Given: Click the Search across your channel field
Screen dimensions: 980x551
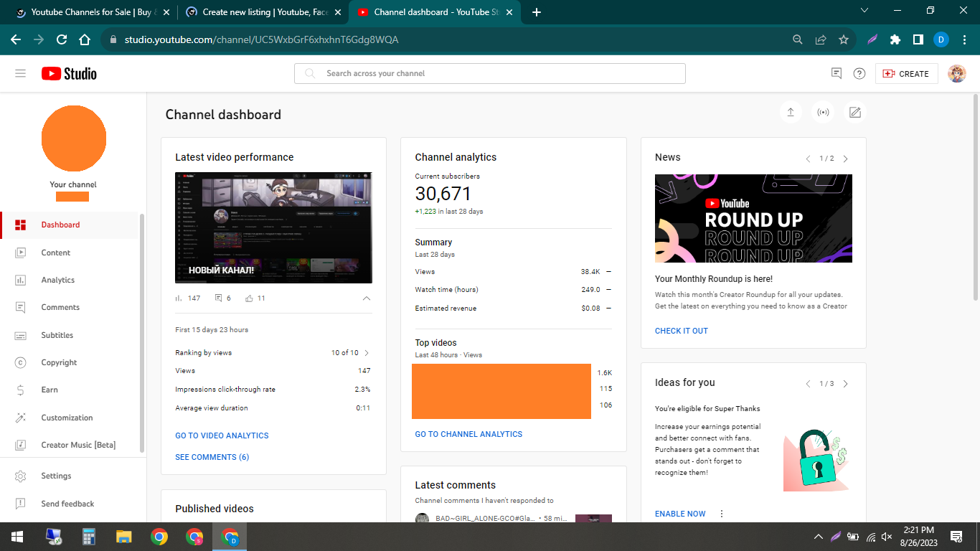Looking at the screenshot, I should (489, 73).
